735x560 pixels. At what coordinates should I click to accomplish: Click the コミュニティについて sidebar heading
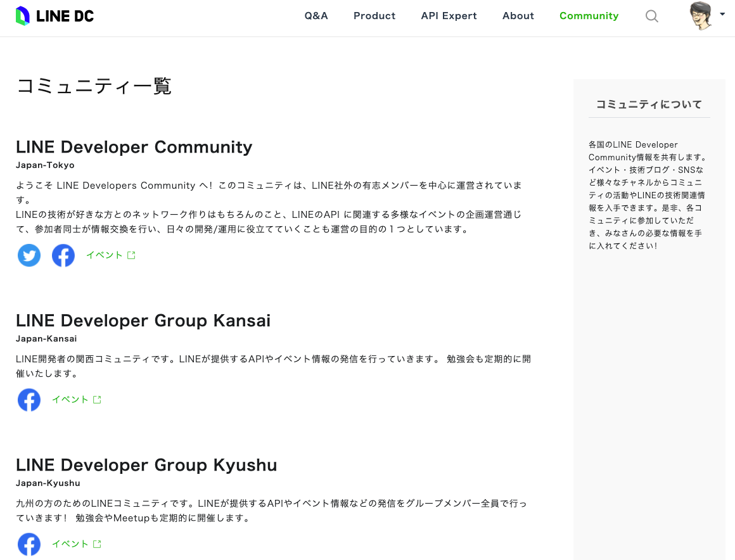649,104
